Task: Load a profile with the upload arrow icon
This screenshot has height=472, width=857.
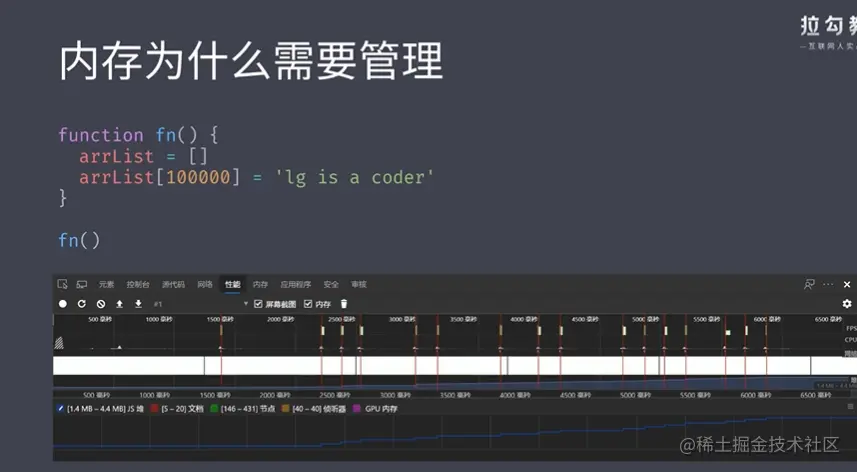Action: [x=119, y=304]
